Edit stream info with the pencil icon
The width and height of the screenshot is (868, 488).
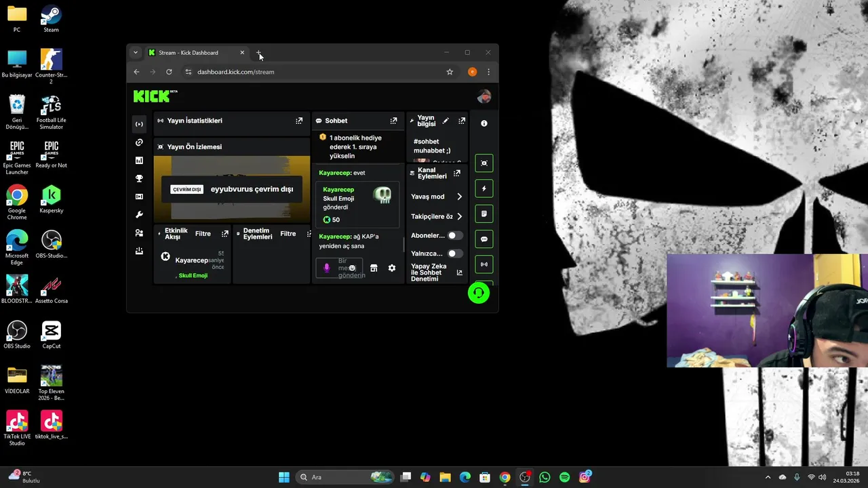[446, 121]
